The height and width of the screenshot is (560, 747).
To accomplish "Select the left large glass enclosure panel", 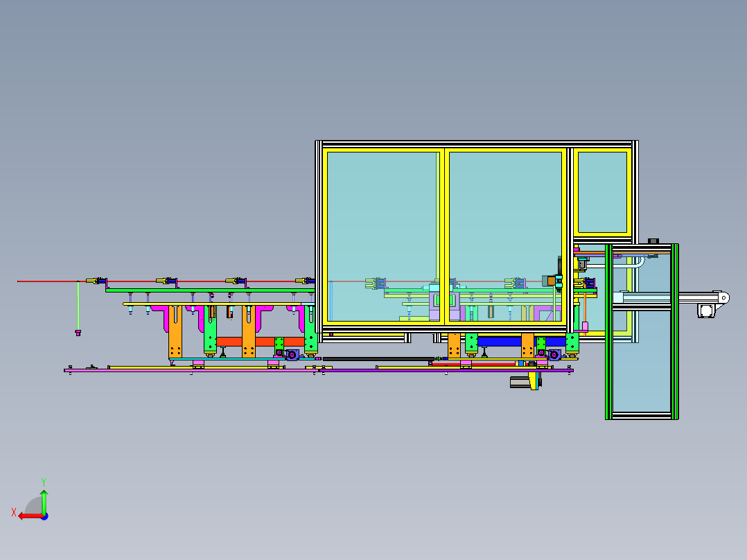I will [382, 236].
